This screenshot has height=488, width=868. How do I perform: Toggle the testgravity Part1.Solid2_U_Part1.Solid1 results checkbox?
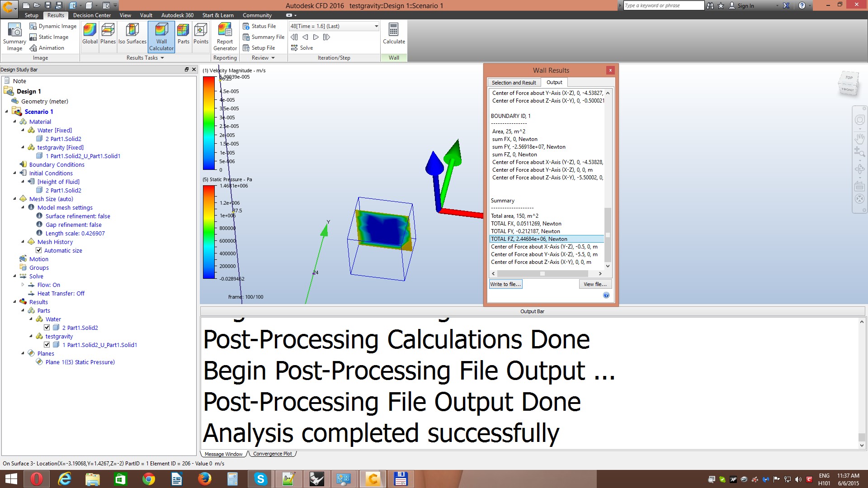click(47, 345)
